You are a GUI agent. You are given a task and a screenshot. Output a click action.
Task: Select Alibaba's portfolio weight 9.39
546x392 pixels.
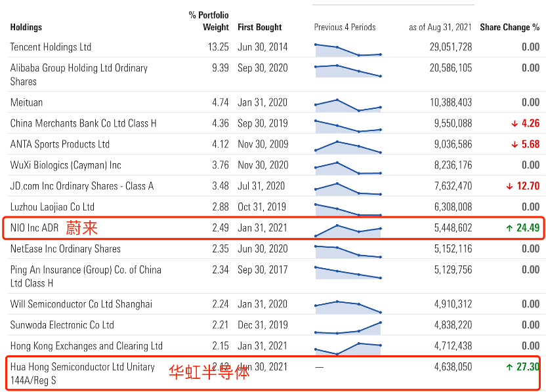pos(220,68)
